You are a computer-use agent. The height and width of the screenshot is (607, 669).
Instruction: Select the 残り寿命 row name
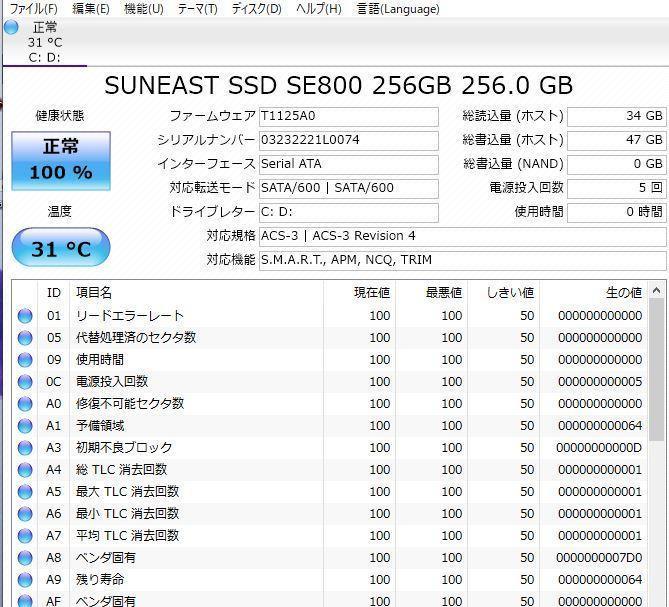[x=100, y=579]
